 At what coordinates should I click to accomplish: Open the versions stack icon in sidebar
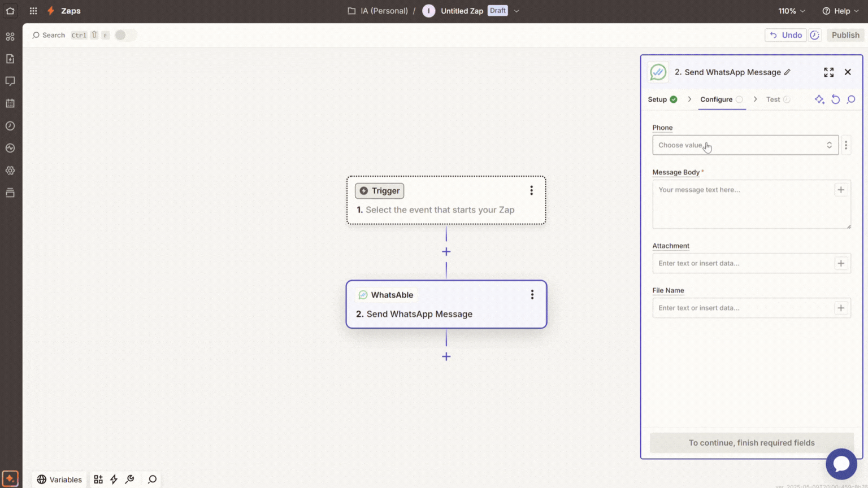pos(10,193)
